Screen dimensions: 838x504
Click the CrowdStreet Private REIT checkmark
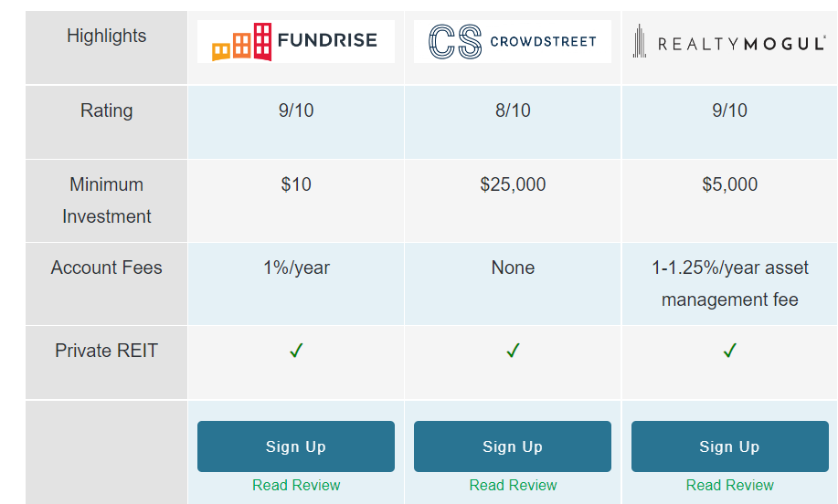pos(513,351)
